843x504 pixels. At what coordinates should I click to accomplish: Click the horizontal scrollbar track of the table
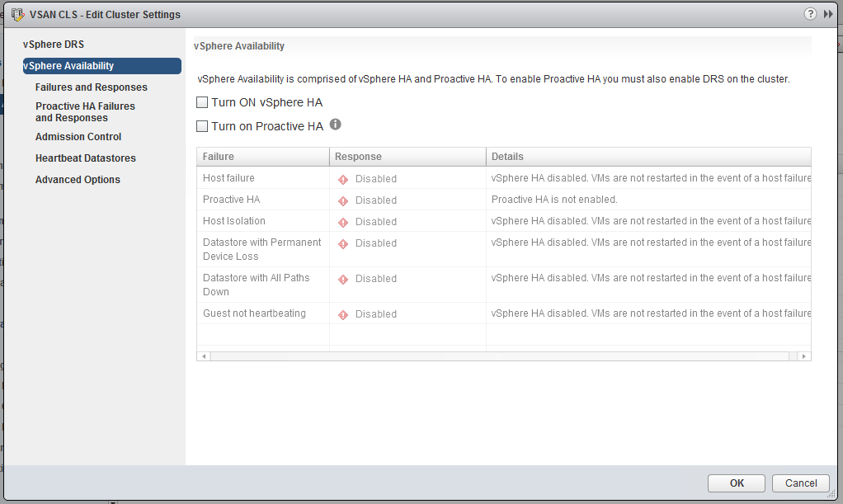click(x=500, y=356)
